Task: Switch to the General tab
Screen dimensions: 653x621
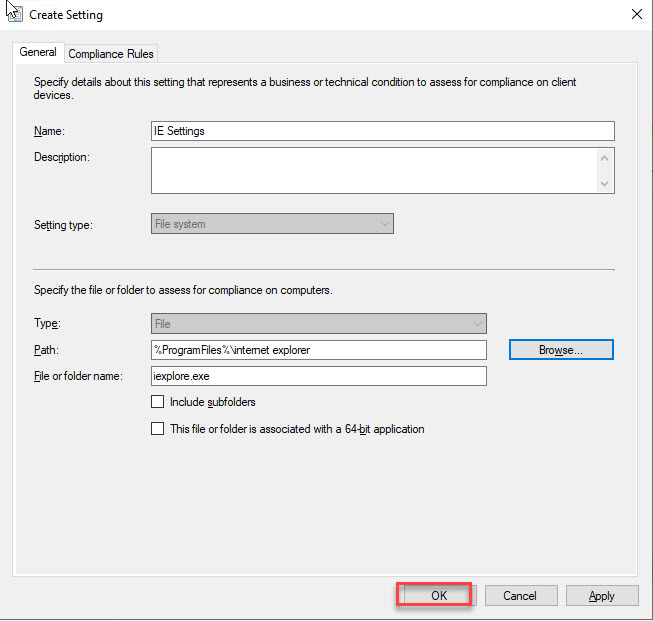Action: pos(38,53)
